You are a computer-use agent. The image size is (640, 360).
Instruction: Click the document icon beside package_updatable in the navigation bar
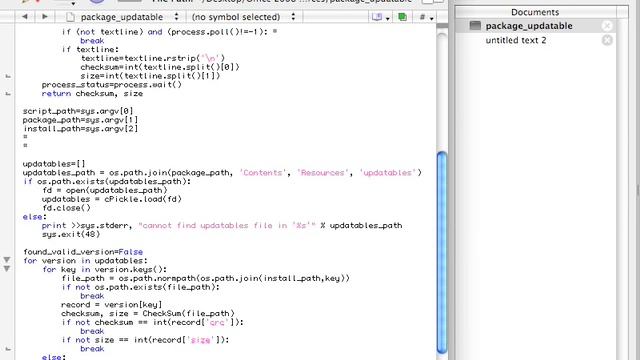[71, 17]
